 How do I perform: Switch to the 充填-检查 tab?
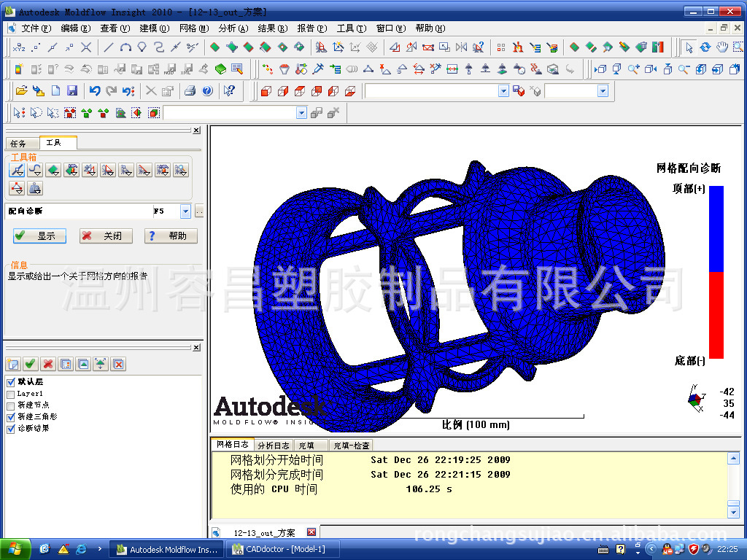click(x=352, y=446)
